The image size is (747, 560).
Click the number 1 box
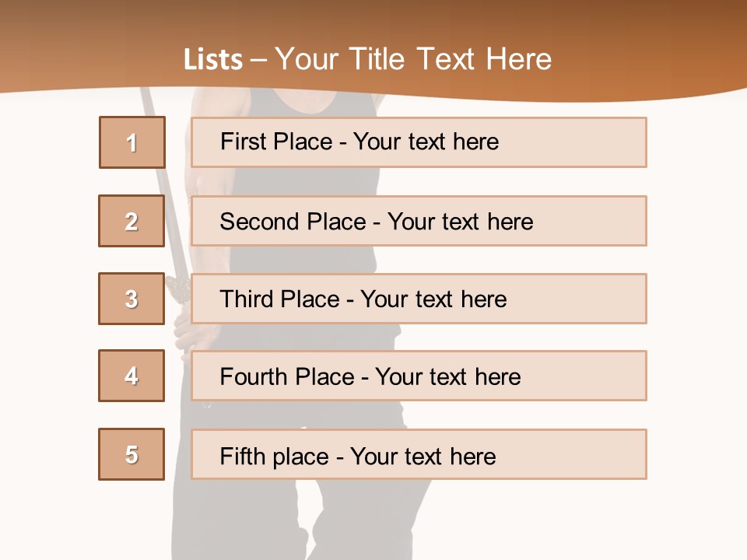tap(132, 142)
